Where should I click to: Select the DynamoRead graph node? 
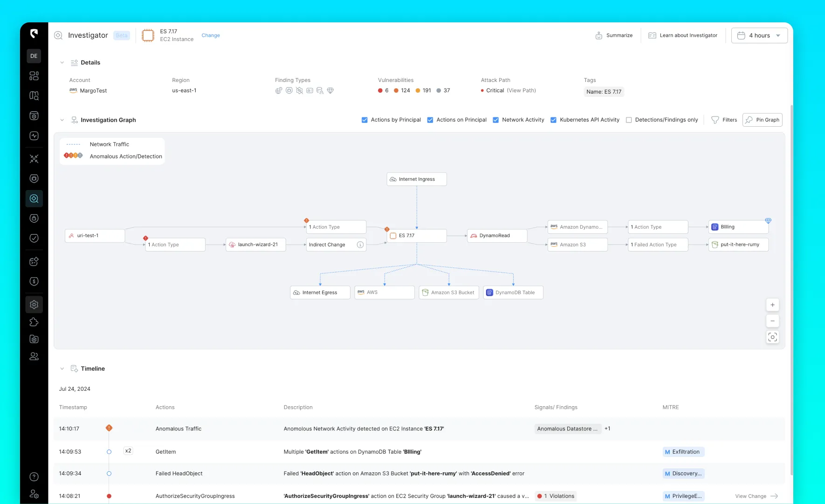(x=497, y=236)
